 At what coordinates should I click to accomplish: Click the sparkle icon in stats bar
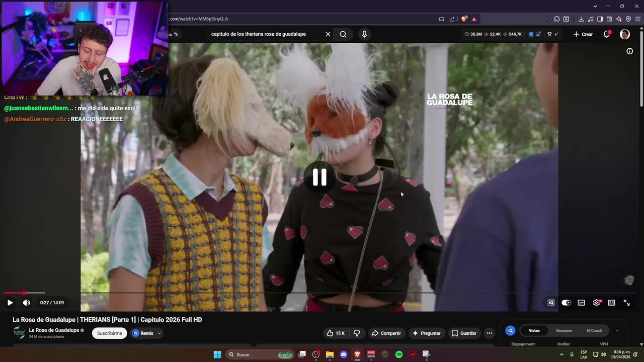click(556, 34)
